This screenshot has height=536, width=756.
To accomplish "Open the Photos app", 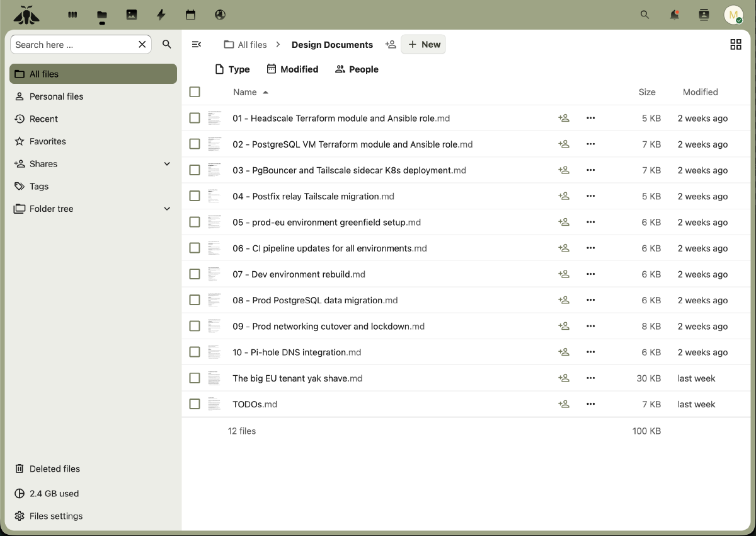I will [132, 15].
